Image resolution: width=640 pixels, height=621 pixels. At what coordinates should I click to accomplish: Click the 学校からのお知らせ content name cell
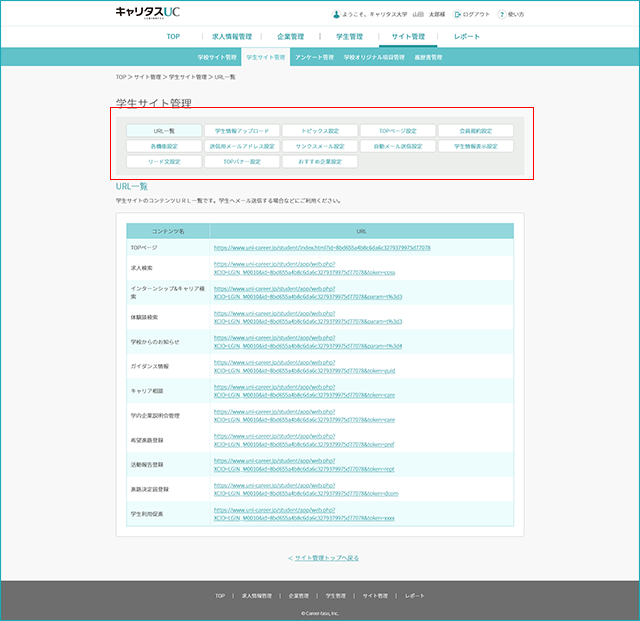[168, 342]
